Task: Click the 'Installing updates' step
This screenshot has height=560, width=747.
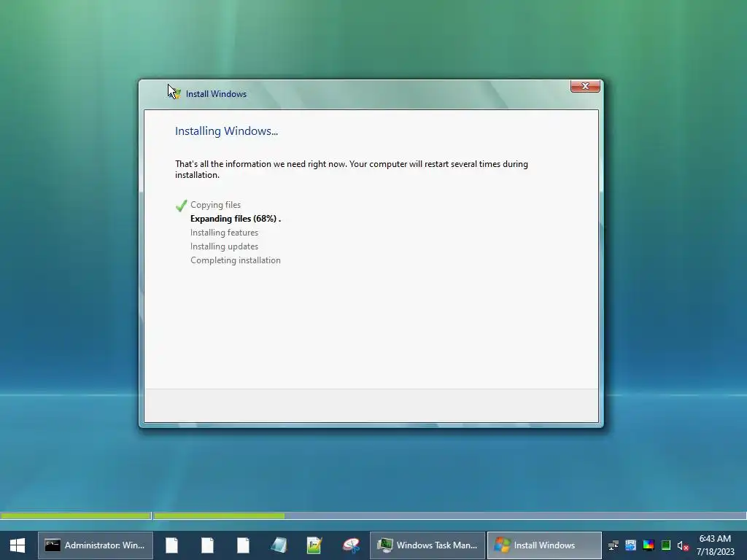Action: (x=224, y=246)
